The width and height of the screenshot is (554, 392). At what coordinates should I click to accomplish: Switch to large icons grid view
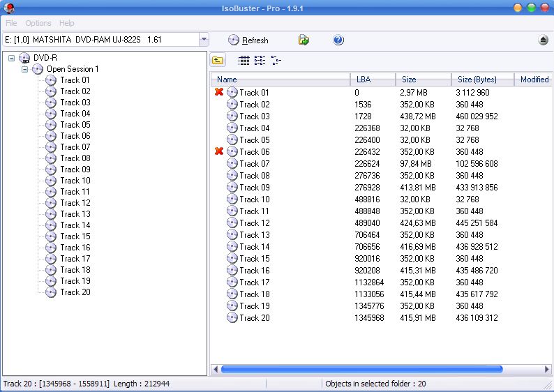244,61
